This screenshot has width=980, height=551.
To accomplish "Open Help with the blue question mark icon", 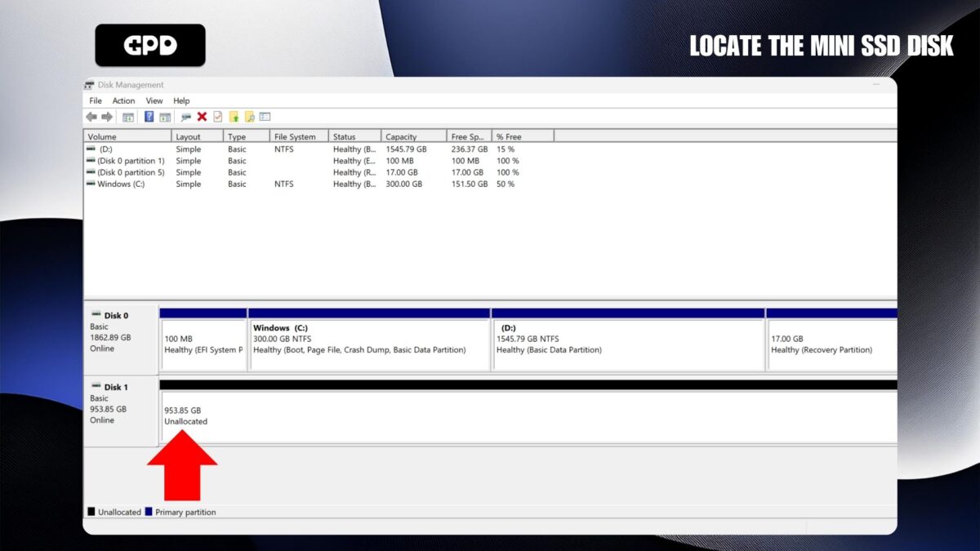I will click(149, 116).
